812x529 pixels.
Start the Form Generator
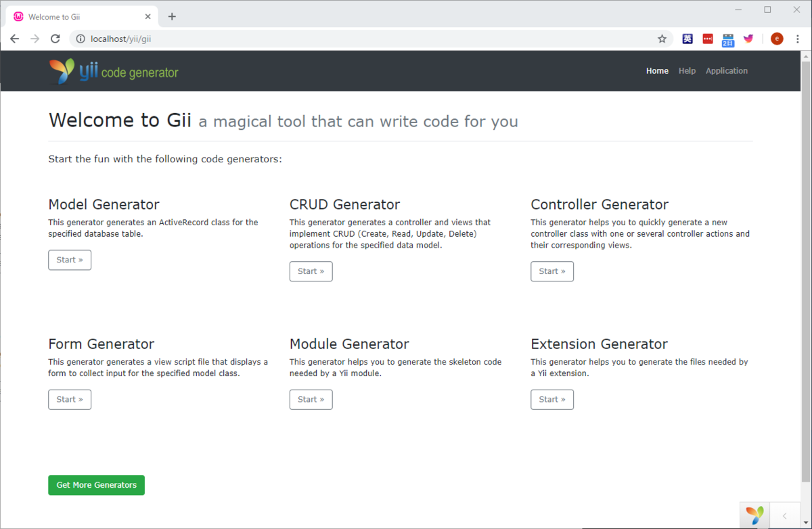(70, 399)
